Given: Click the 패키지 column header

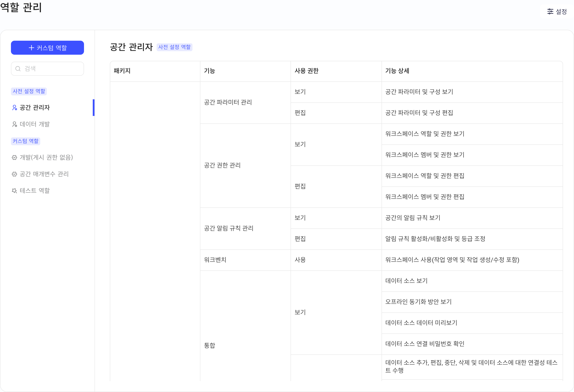Looking at the screenshot, I should pos(155,71).
